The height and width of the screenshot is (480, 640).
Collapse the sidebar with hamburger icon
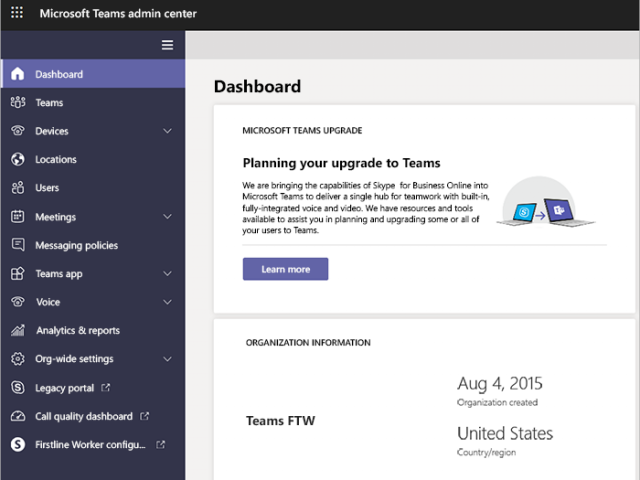167,45
